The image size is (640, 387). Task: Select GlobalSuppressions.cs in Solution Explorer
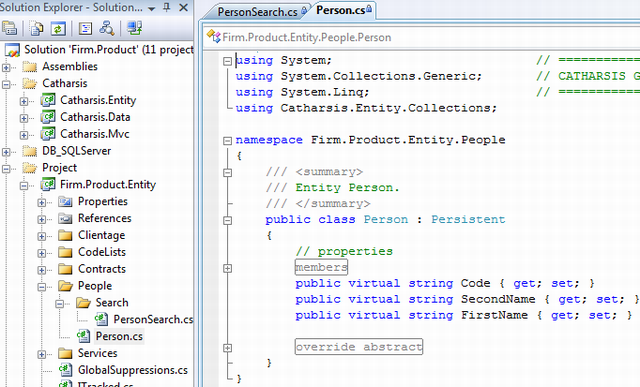click(133, 370)
